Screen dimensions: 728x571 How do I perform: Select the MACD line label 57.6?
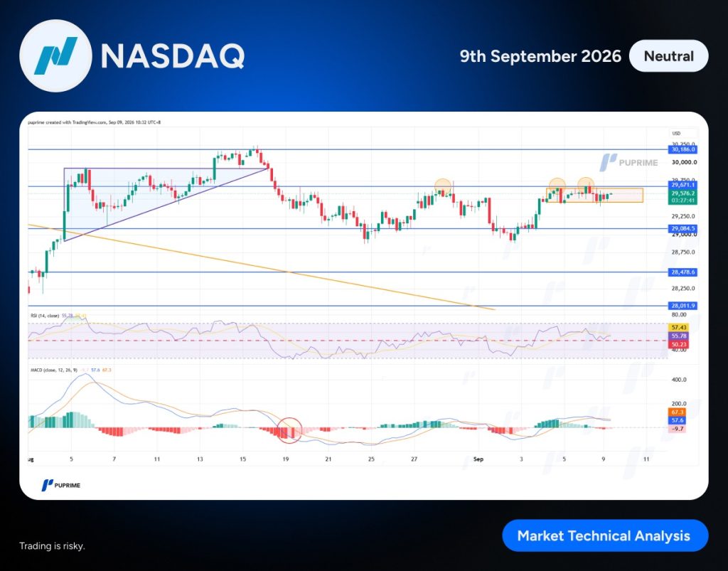click(678, 420)
